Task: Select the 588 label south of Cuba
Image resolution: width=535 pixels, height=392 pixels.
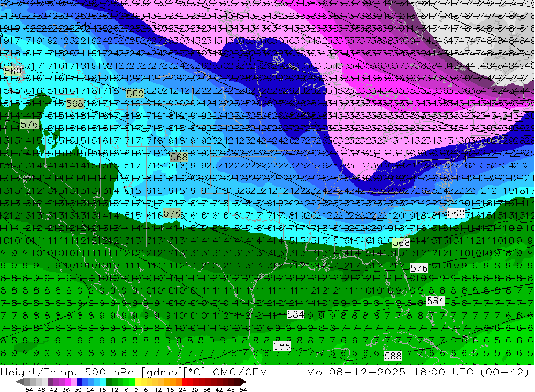Action: 393,356
